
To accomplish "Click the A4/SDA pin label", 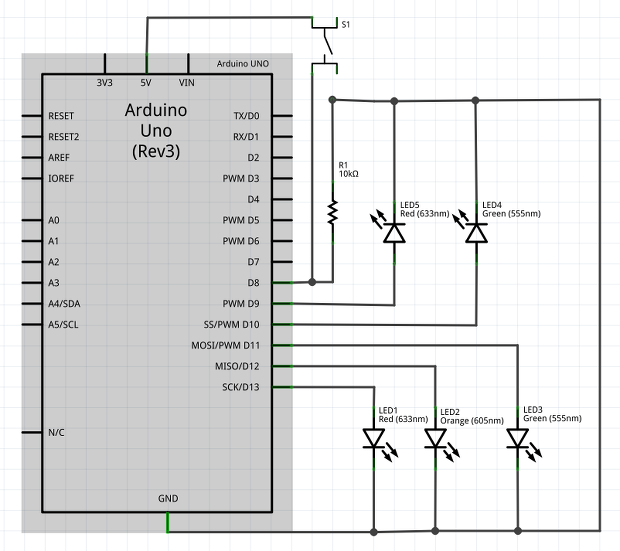I will [64, 304].
